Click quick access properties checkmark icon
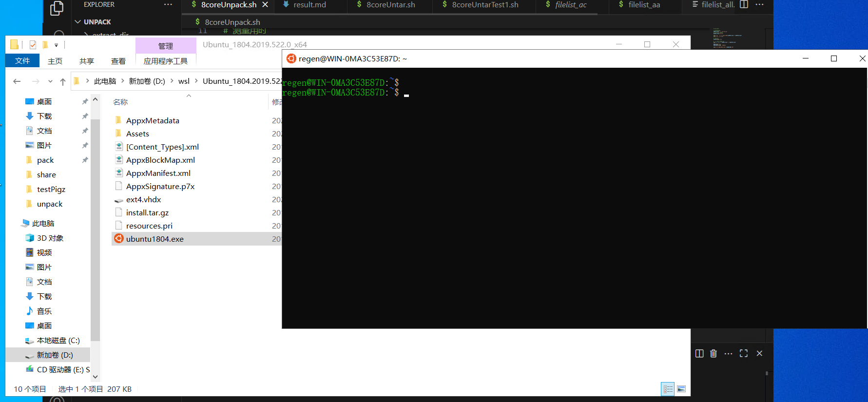The height and width of the screenshot is (402, 868). (33, 45)
